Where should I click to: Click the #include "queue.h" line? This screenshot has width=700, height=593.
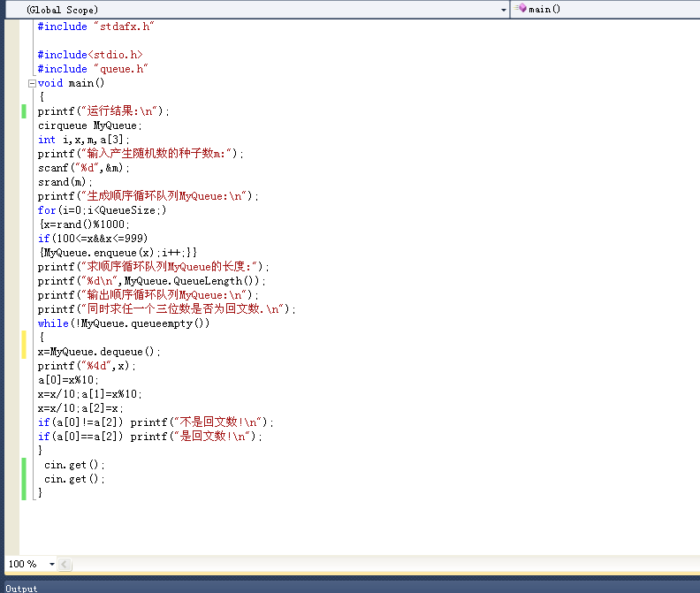92,69
